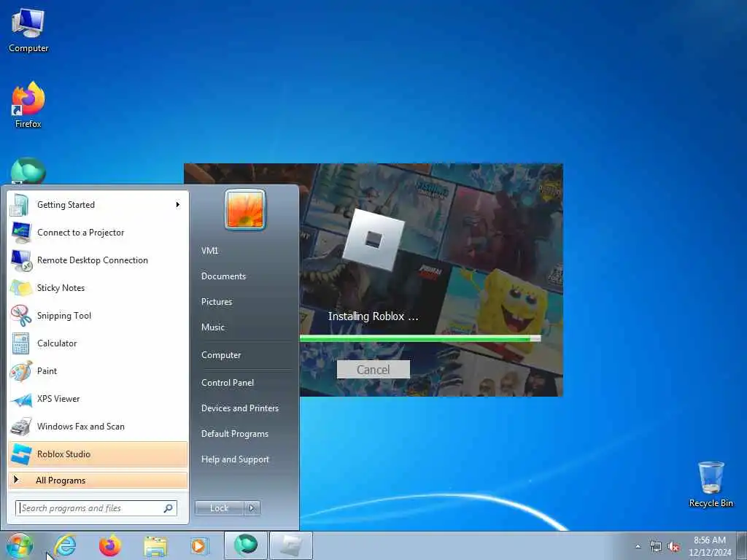Click the Roblox install progress bar
747x560 pixels.
click(420, 338)
